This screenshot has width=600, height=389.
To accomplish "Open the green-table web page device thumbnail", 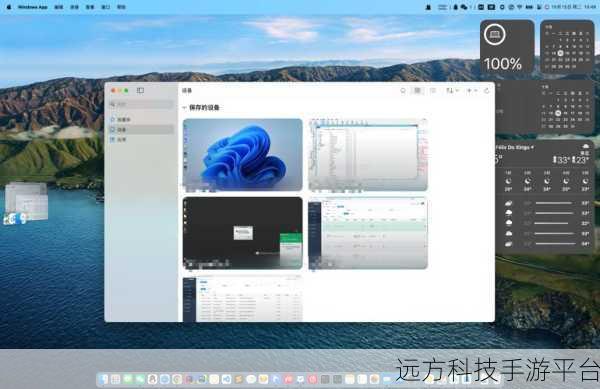I will point(368,233).
